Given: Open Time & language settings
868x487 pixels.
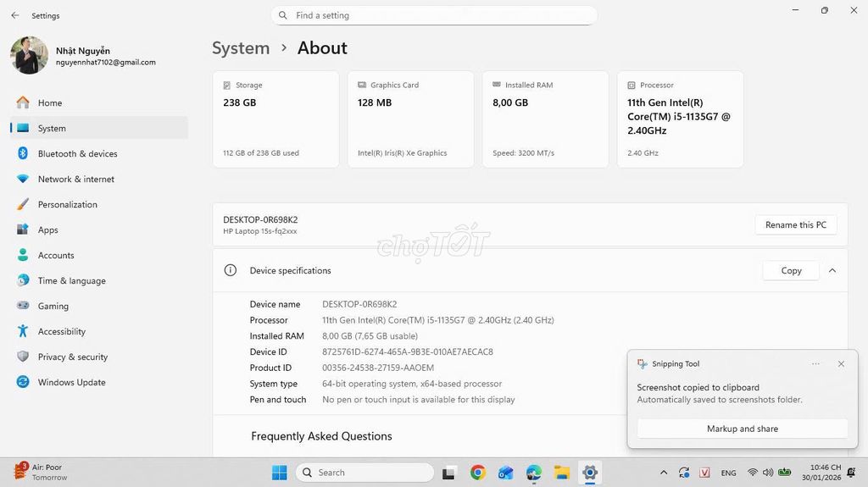Looking at the screenshot, I should [x=99, y=280].
